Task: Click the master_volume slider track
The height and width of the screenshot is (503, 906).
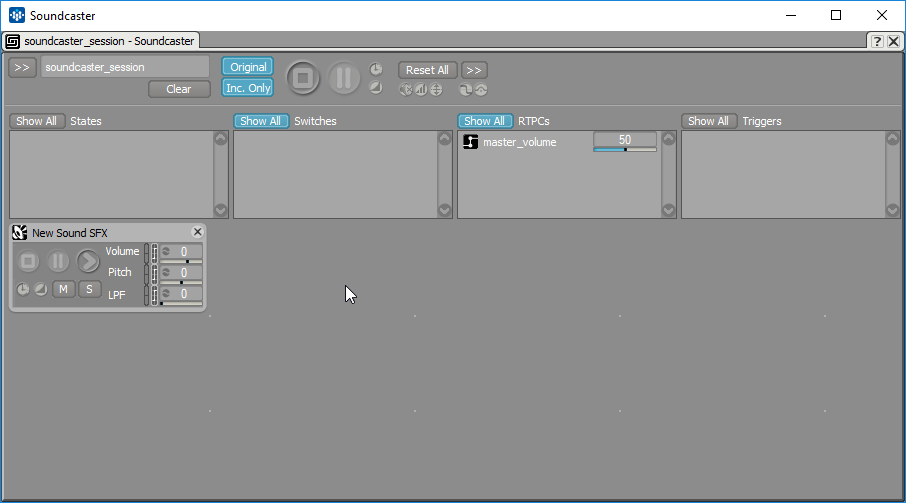Action: pyautogui.click(x=625, y=150)
